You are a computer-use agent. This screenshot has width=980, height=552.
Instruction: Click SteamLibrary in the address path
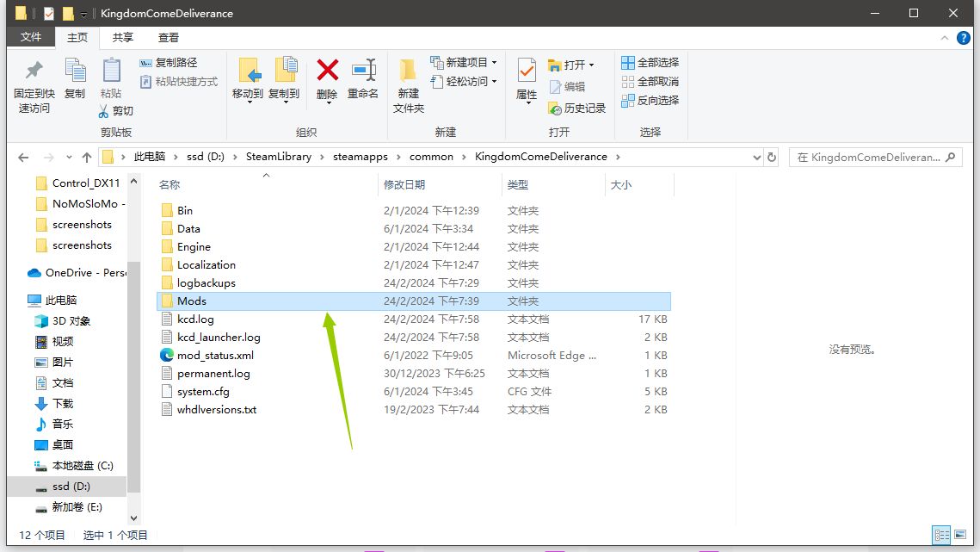pyautogui.click(x=279, y=157)
